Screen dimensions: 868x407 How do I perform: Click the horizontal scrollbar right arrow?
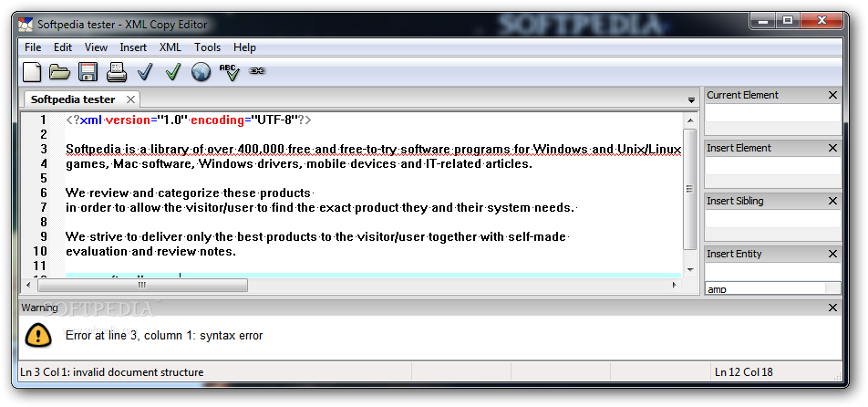[x=675, y=286]
